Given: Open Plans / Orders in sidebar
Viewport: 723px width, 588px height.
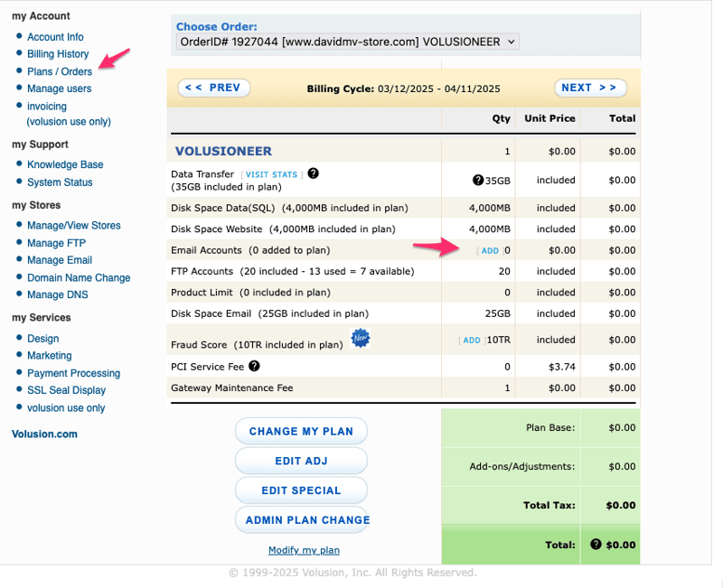Looking at the screenshot, I should 60,71.
